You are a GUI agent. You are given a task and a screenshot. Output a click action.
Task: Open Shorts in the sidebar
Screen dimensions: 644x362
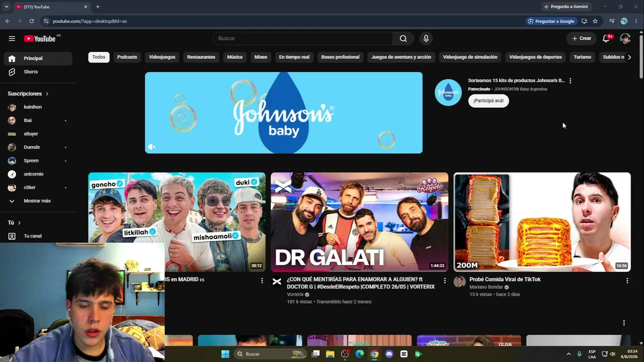click(38, 72)
